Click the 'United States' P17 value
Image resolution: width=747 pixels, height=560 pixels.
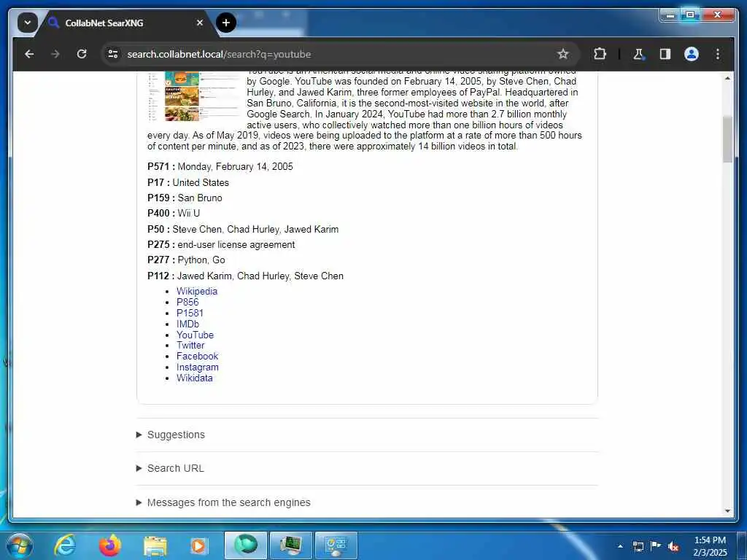(x=201, y=182)
